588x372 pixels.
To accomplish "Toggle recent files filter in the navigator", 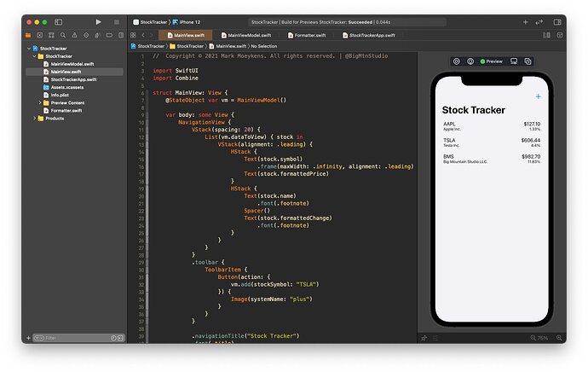I will click(x=113, y=338).
